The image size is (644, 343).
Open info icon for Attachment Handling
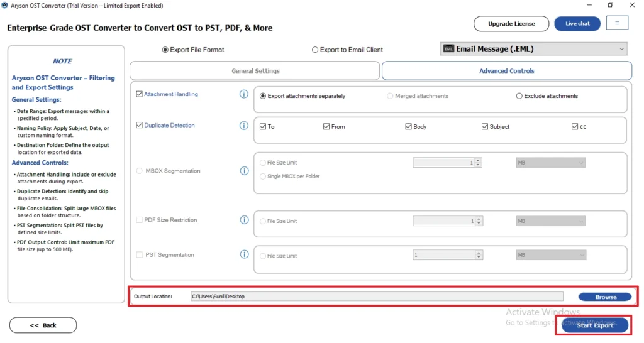[x=244, y=94]
